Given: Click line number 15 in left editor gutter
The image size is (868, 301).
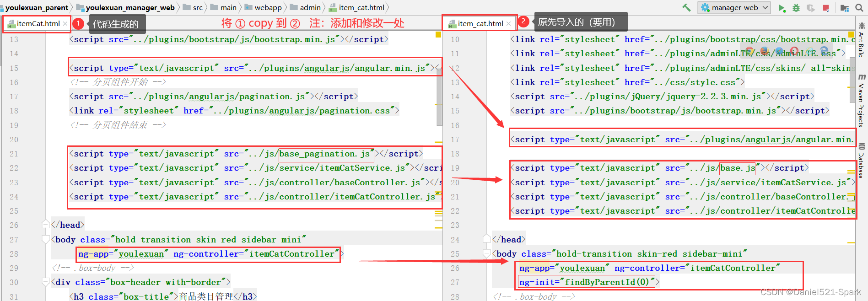Looking at the screenshot, I should pyautogui.click(x=14, y=68).
